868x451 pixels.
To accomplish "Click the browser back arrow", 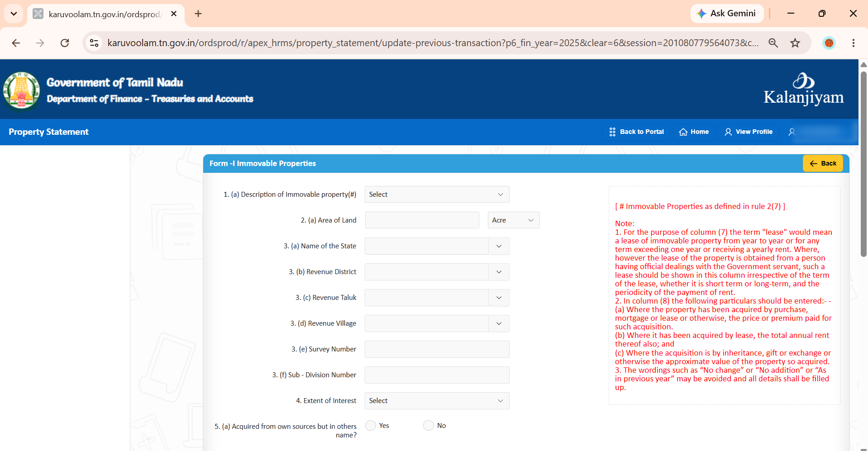I will [16, 43].
